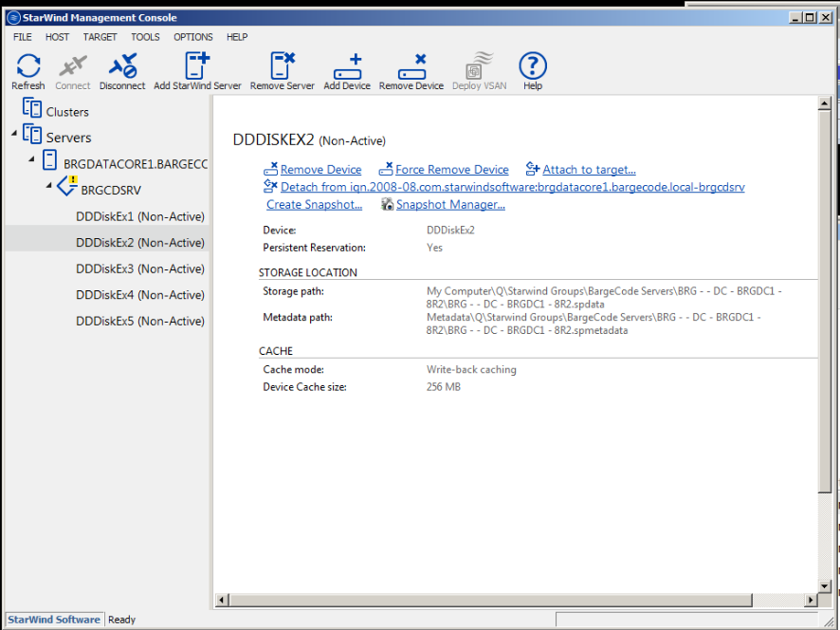Viewport: 840px width, 630px height.
Task: Open the Snapshot Manager link
Action: [450, 204]
